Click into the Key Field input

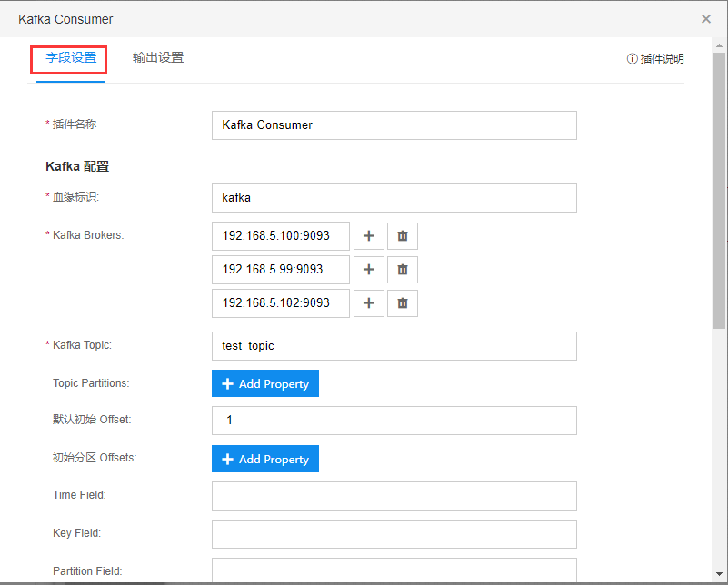click(394, 534)
